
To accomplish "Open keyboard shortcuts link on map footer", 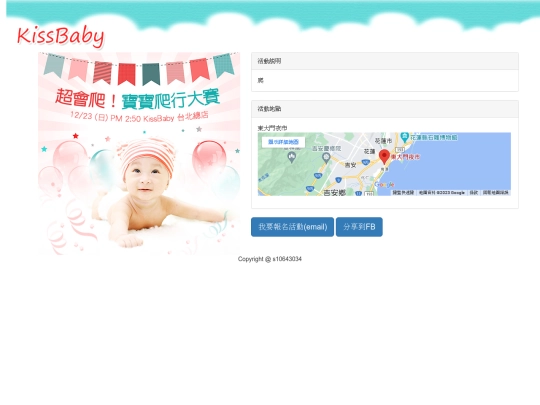I will pos(404,193).
